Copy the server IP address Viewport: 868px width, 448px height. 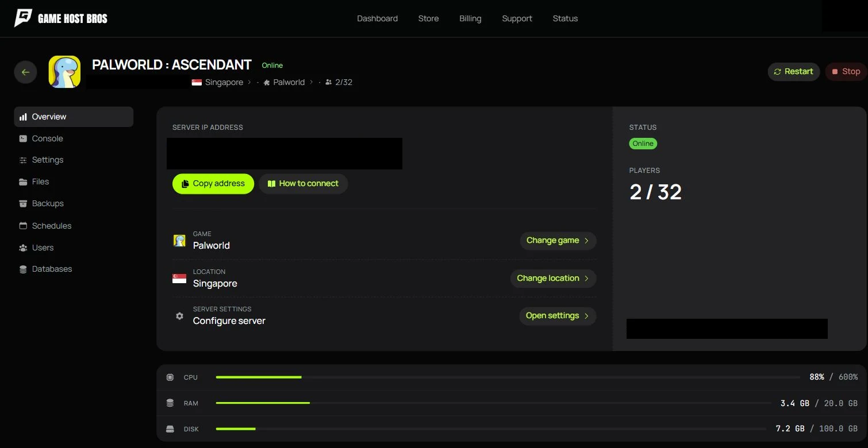click(213, 184)
